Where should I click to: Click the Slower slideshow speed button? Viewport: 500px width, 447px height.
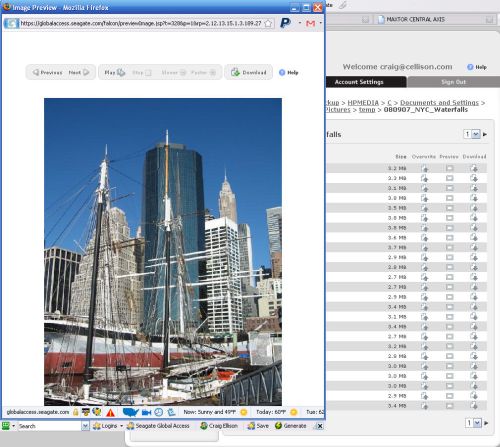tap(174, 72)
